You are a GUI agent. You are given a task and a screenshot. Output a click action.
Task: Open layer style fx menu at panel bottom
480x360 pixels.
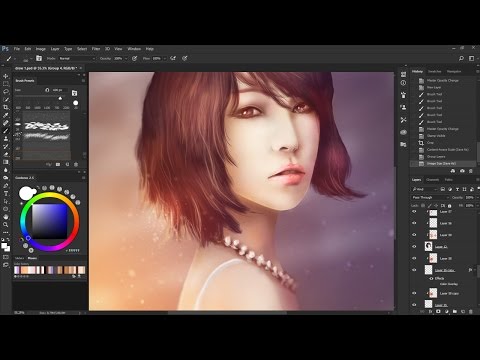click(x=430, y=311)
